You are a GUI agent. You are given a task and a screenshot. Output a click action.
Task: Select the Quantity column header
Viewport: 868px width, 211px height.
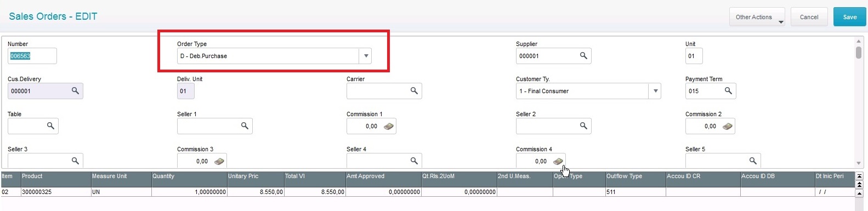(x=189, y=179)
